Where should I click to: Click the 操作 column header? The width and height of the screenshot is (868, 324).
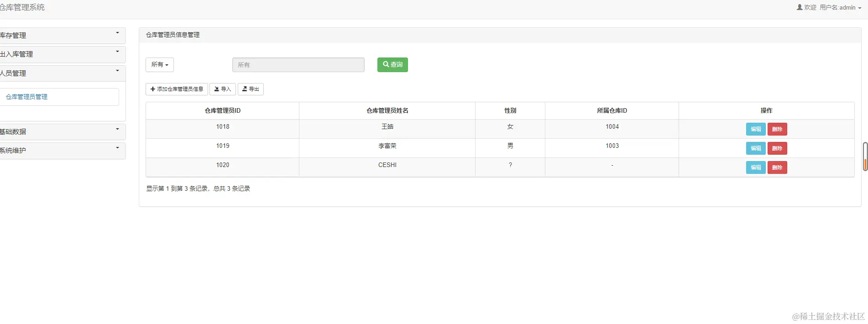766,110
